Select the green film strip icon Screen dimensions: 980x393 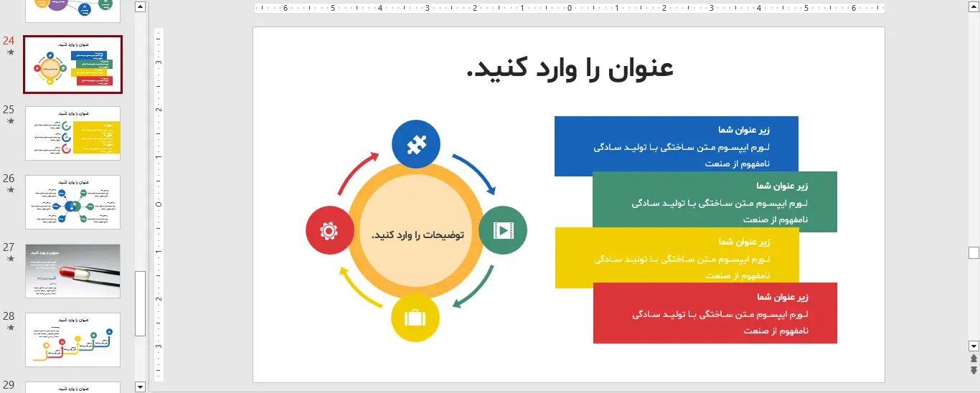pos(503,230)
